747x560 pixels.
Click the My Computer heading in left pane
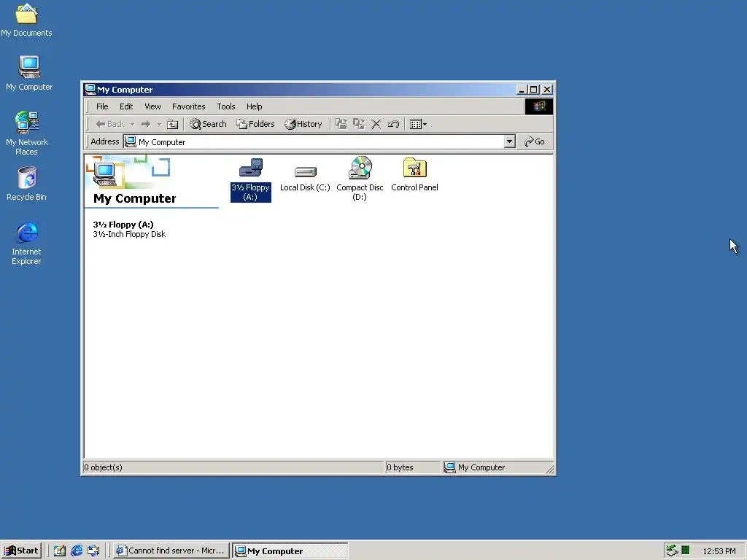(135, 198)
